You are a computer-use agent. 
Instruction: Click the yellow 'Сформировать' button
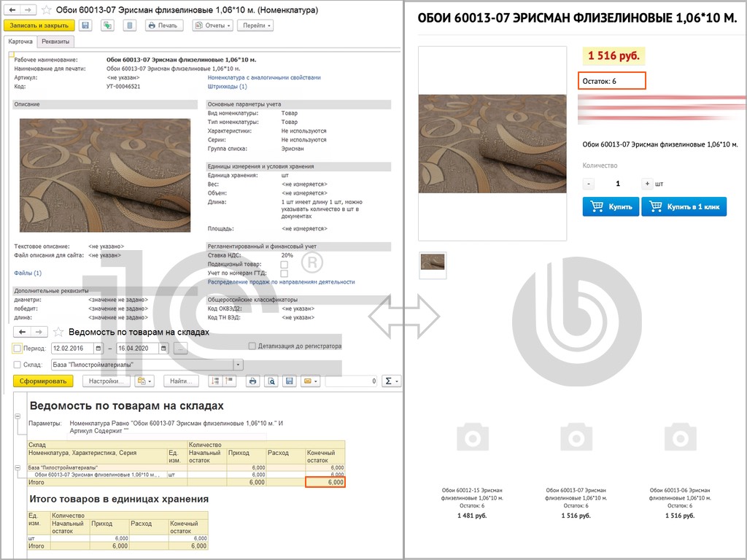coord(43,381)
